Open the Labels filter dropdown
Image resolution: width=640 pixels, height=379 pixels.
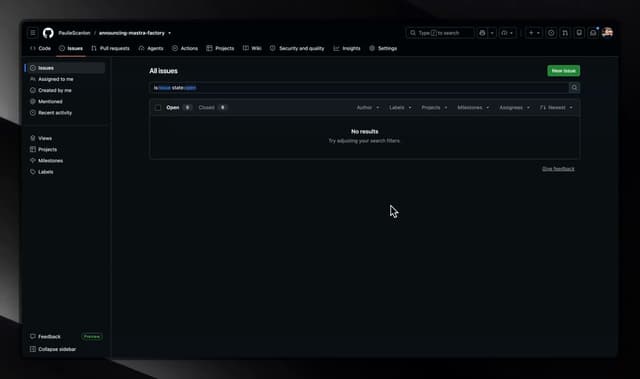click(x=400, y=108)
